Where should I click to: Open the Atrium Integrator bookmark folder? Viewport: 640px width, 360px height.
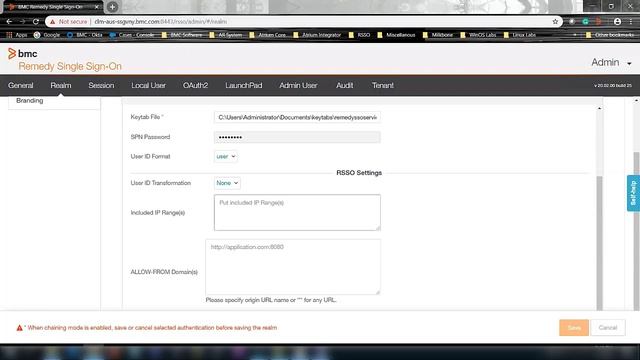point(317,35)
